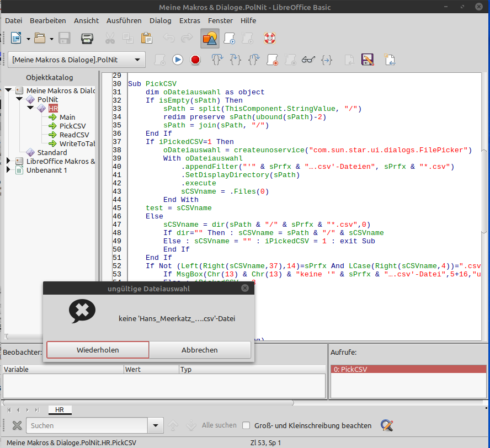Select the Main procedure in catalog
490x448 pixels.
tap(67, 117)
